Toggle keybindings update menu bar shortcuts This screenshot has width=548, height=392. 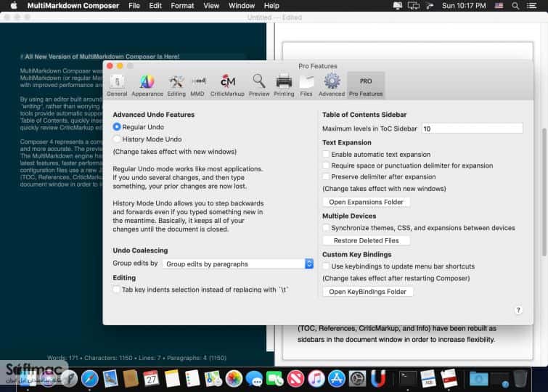coord(326,266)
